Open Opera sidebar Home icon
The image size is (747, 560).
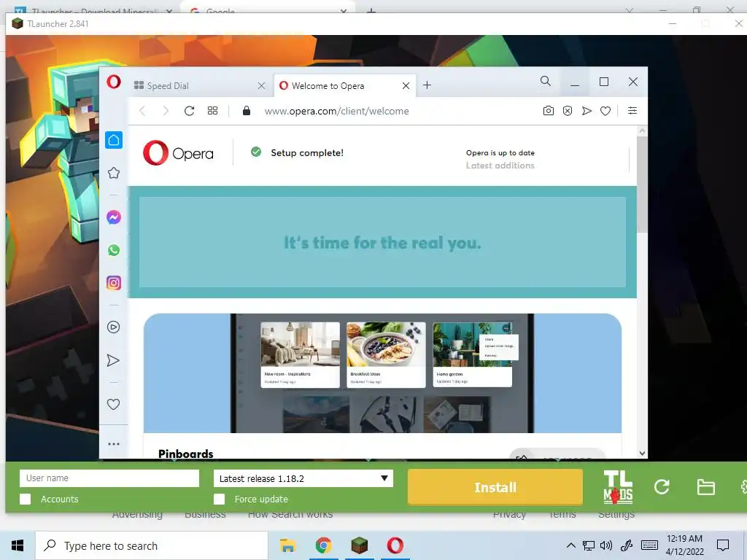coord(114,140)
